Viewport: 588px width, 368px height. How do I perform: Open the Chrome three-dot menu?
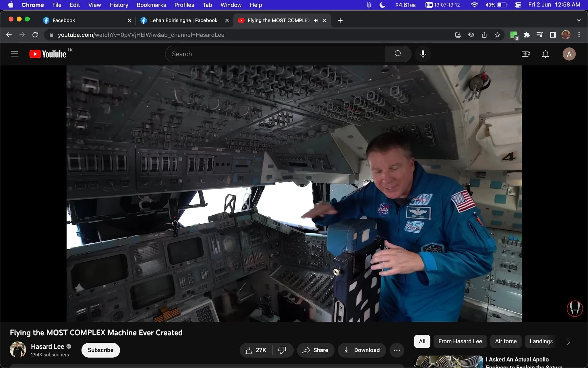click(579, 35)
